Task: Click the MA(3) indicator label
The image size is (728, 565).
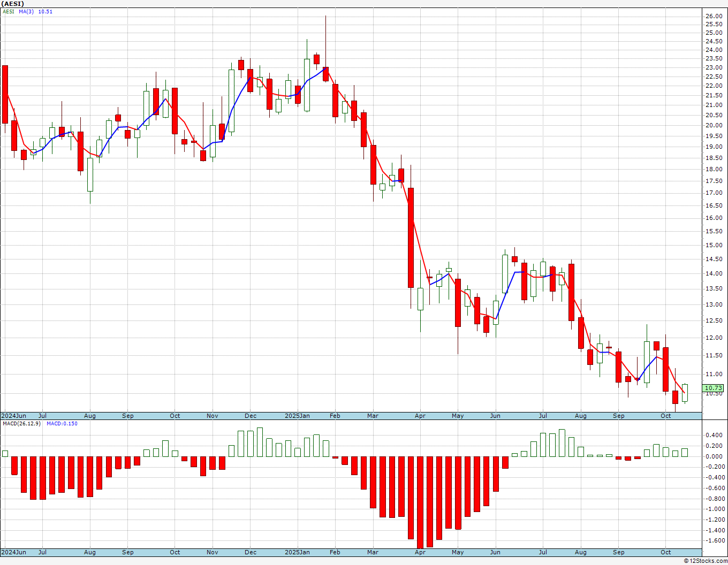Action: [x=26, y=11]
